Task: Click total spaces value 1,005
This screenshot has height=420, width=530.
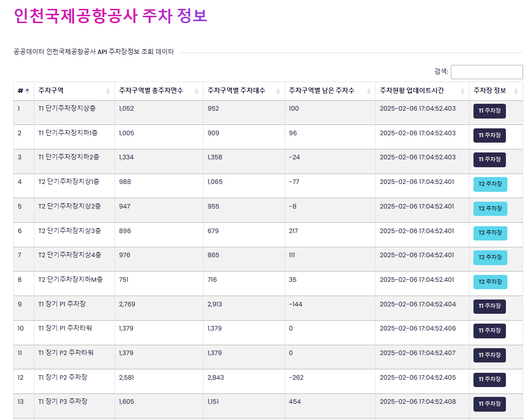Action: tap(126, 133)
